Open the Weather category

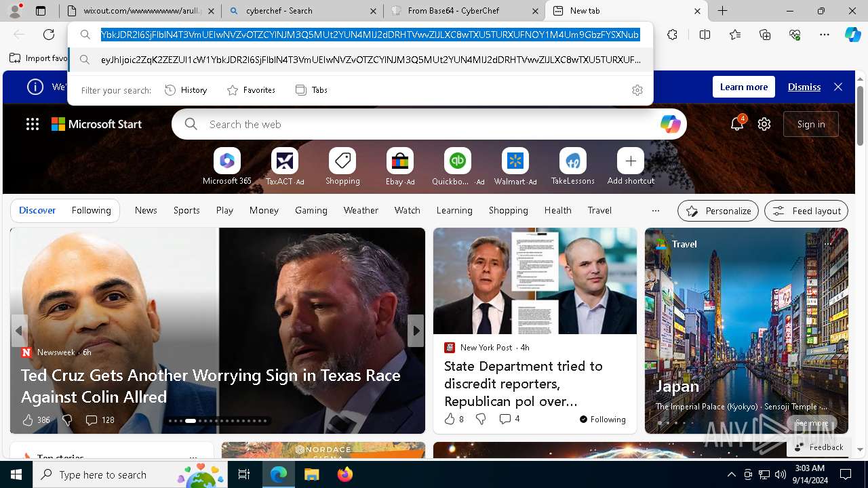point(361,211)
